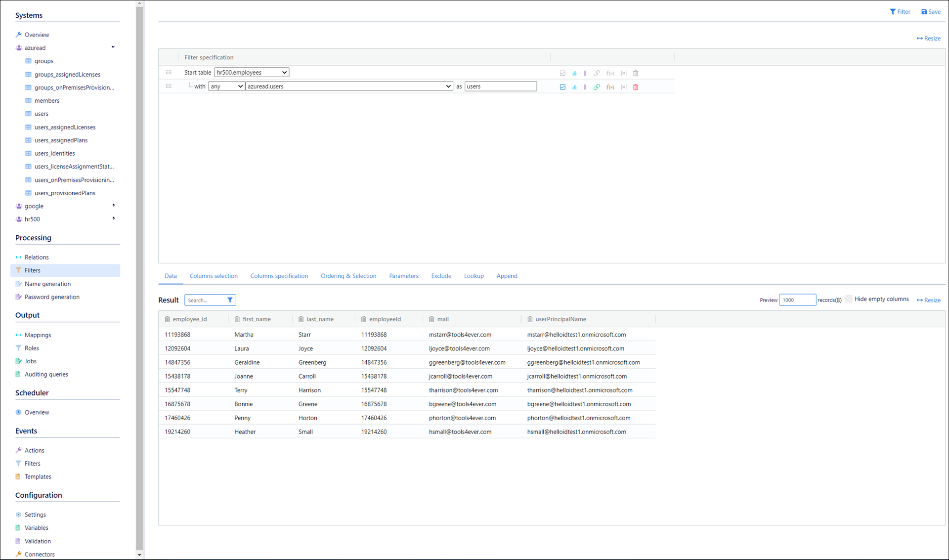Screen dimensions: 949x560
Task: Click the orange f(x) function icon
Action: pos(610,87)
